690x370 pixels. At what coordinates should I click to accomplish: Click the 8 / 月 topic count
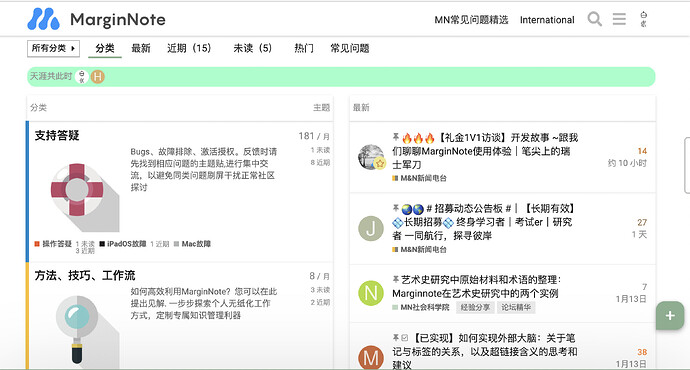[x=319, y=276]
